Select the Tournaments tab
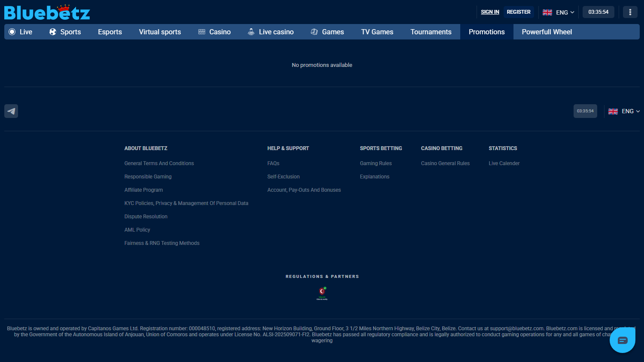 point(431,32)
